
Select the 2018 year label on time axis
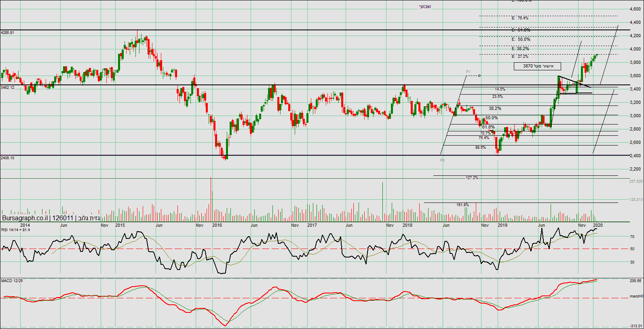[408, 225]
